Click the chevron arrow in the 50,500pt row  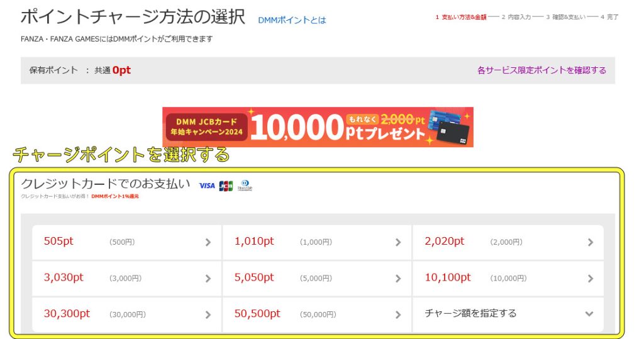[x=398, y=314]
